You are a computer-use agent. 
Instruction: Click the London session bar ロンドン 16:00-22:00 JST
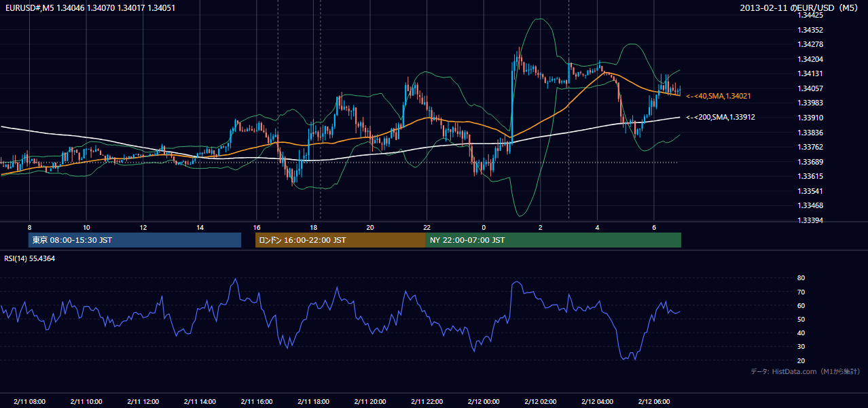coord(340,240)
